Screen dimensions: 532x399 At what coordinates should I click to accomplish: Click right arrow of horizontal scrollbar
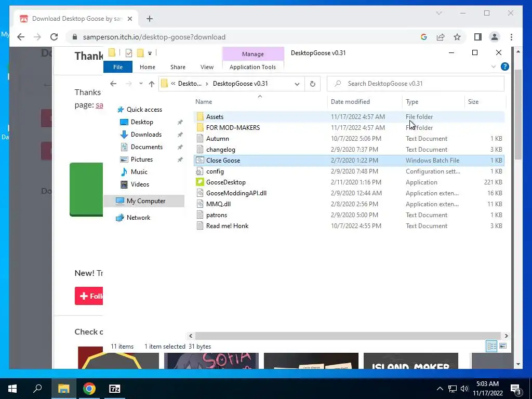(x=506, y=336)
